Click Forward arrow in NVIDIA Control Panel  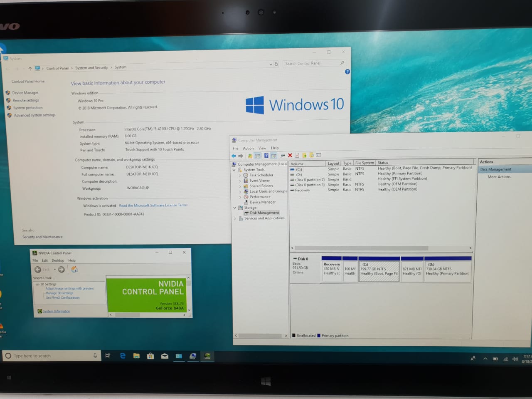62,269
